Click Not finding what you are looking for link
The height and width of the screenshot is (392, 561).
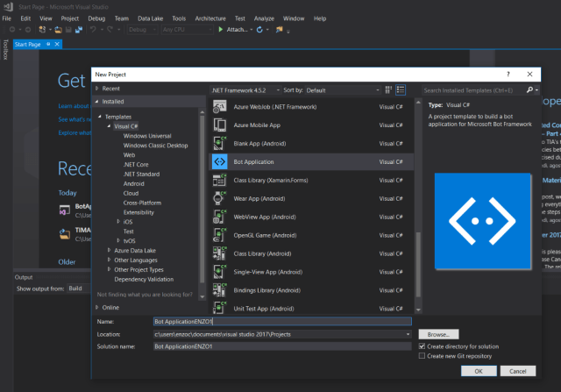145,295
